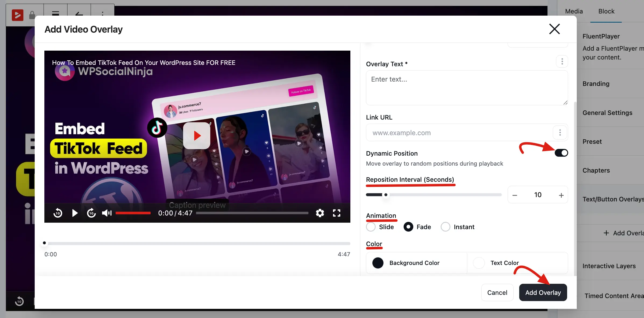The height and width of the screenshot is (318, 644).
Task: Increase reposition interval with plus button
Action: (561, 195)
